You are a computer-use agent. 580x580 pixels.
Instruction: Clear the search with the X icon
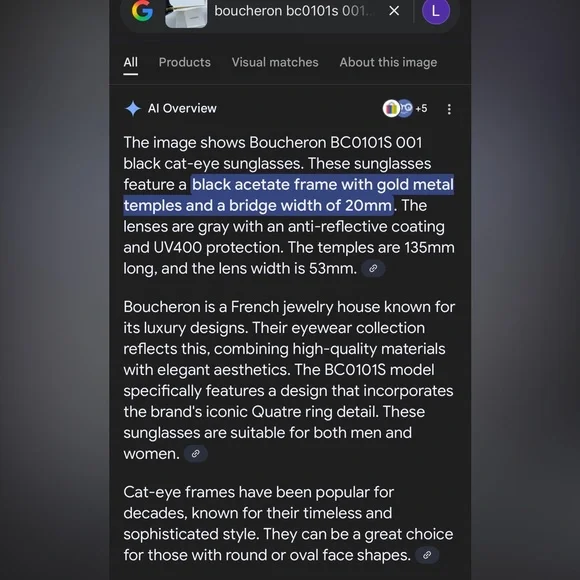click(x=394, y=11)
